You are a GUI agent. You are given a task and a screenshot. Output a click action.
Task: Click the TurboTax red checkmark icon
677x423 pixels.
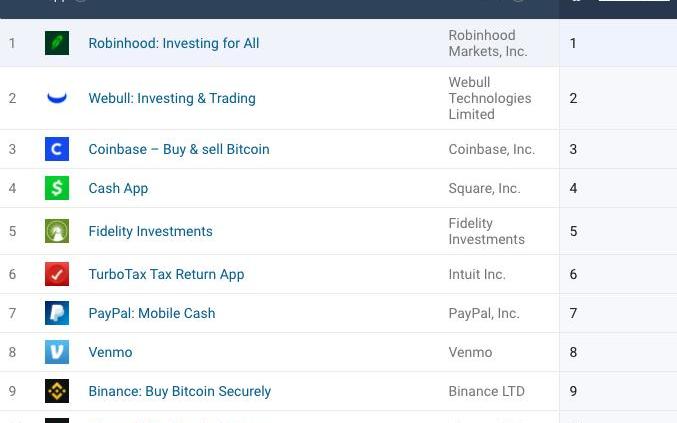[x=57, y=274]
